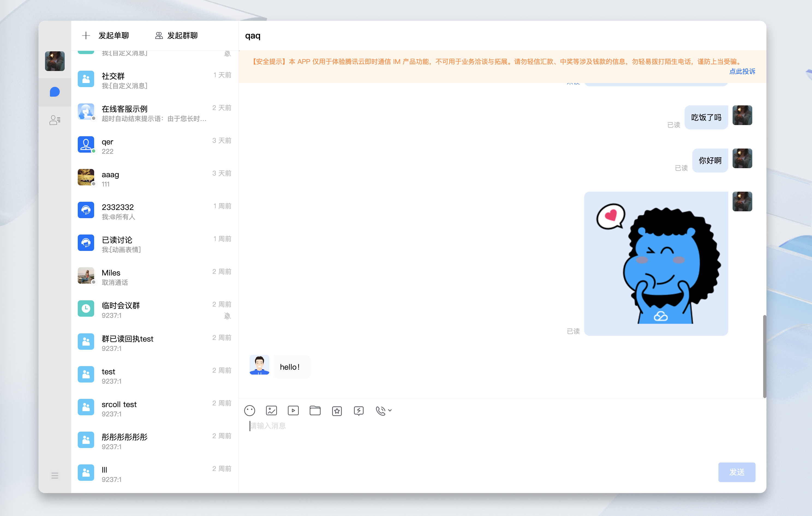Expand the call type dropdown arrow
Screen dimensions: 812x516
point(390,411)
